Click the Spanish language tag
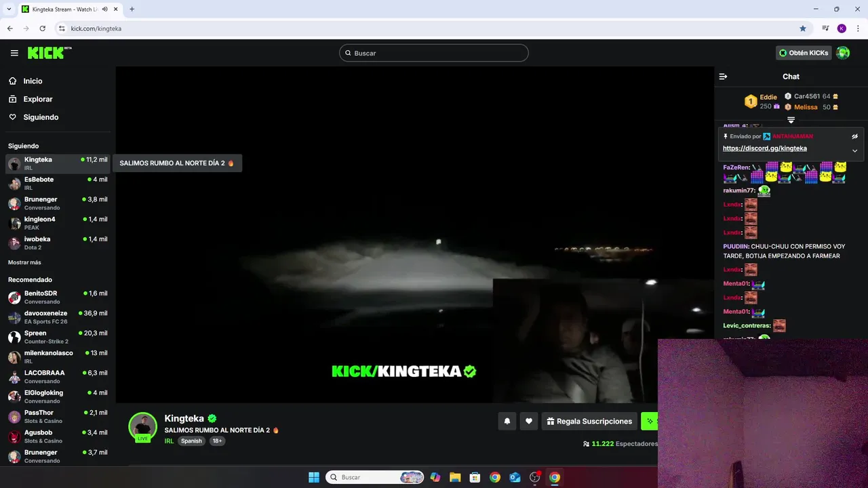868x488 pixels. [x=191, y=441]
